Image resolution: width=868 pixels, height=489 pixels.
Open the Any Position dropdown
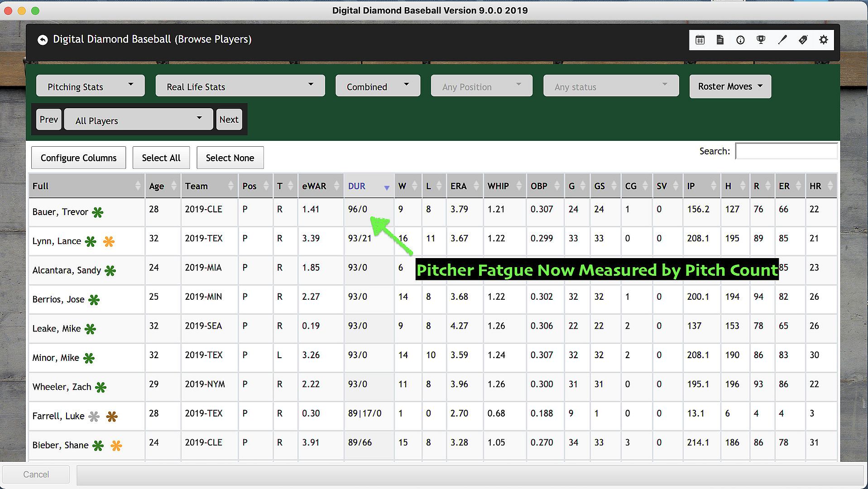pos(481,86)
